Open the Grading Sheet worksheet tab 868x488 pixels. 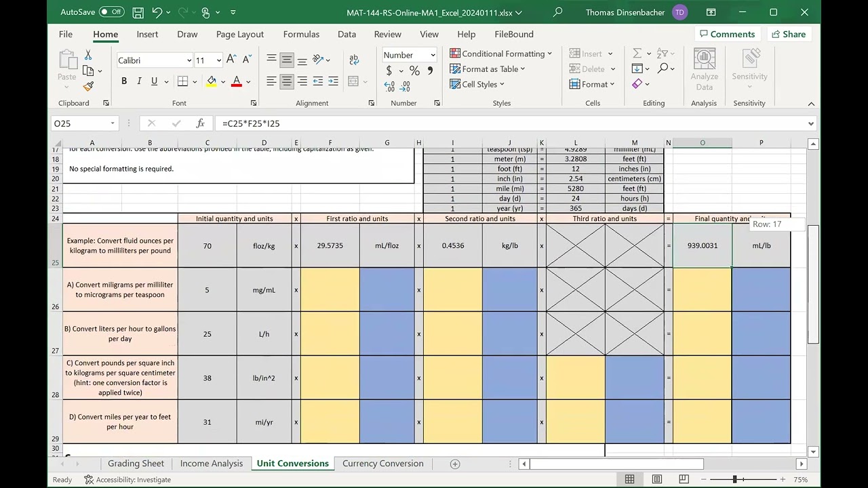[x=136, y=464]
